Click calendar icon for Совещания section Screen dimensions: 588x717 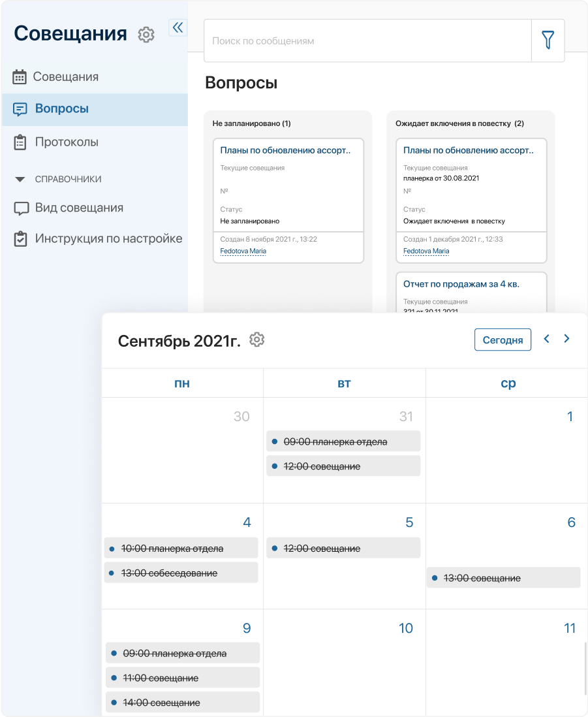tap(20, 76)
